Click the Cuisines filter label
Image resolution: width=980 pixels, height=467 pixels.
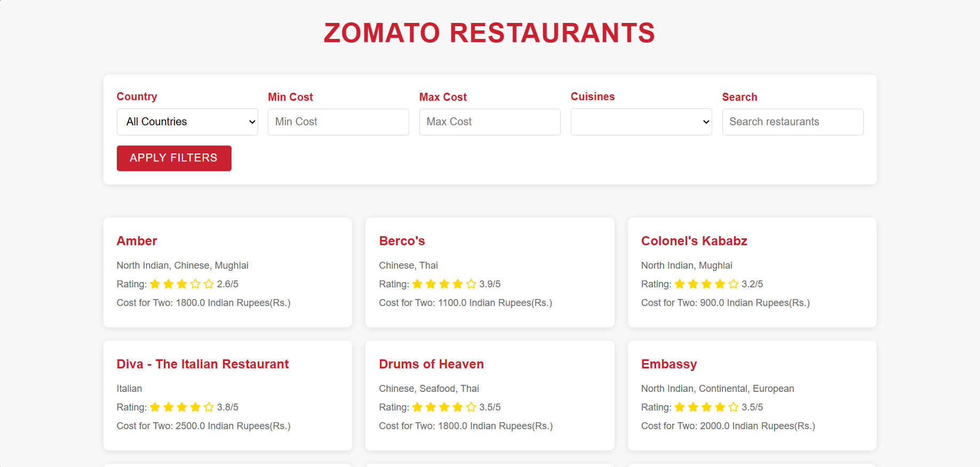593,96
